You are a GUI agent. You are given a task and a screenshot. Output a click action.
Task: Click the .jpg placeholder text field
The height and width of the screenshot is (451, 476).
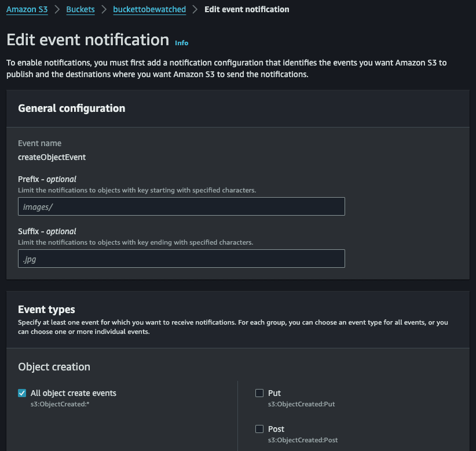(181, 259)
